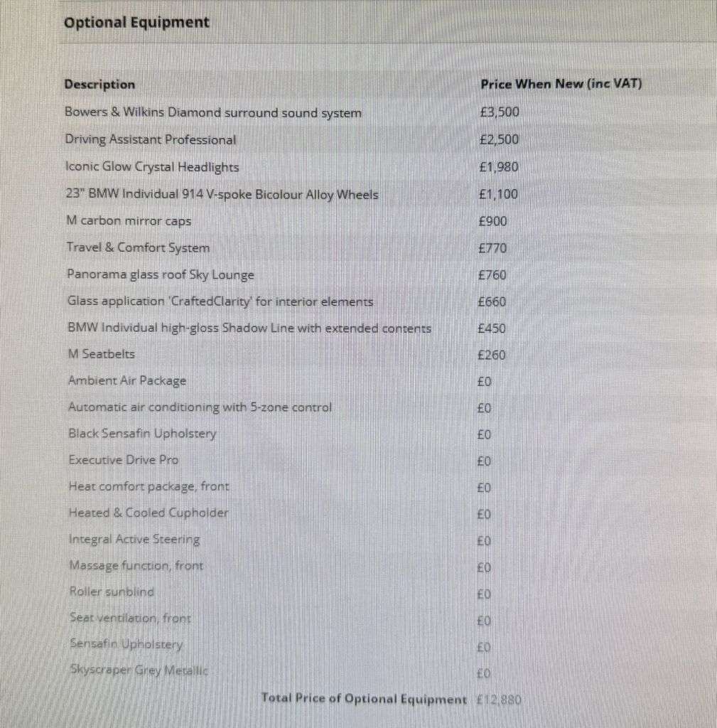Click the £1,980 price value
Viewport: 717px width, 728px height.
click(499, 167)
